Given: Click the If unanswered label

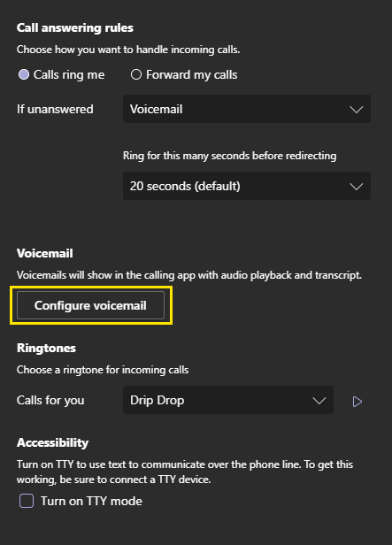Looking at the screenshot, I should coord(55,109).
